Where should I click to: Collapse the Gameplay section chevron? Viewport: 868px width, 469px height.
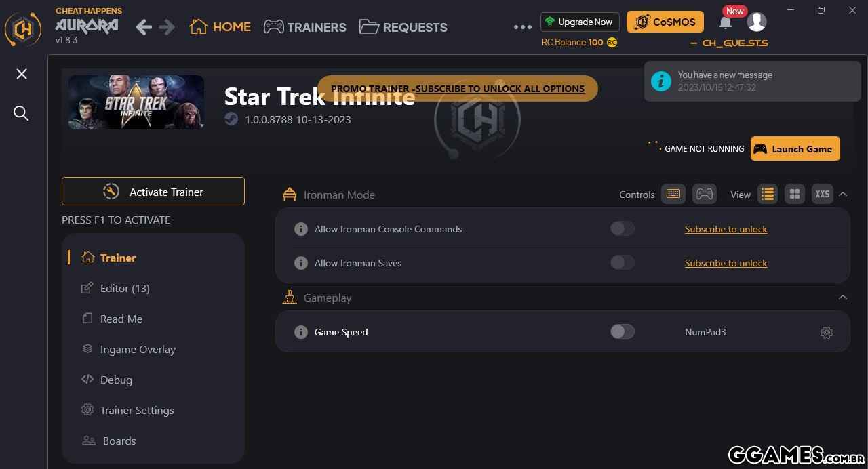click(x=843, y=297)
